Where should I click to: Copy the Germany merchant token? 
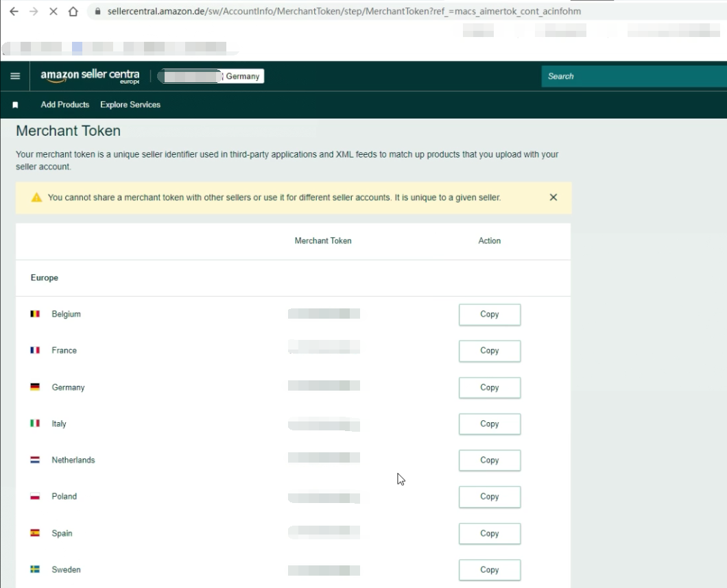490,387
